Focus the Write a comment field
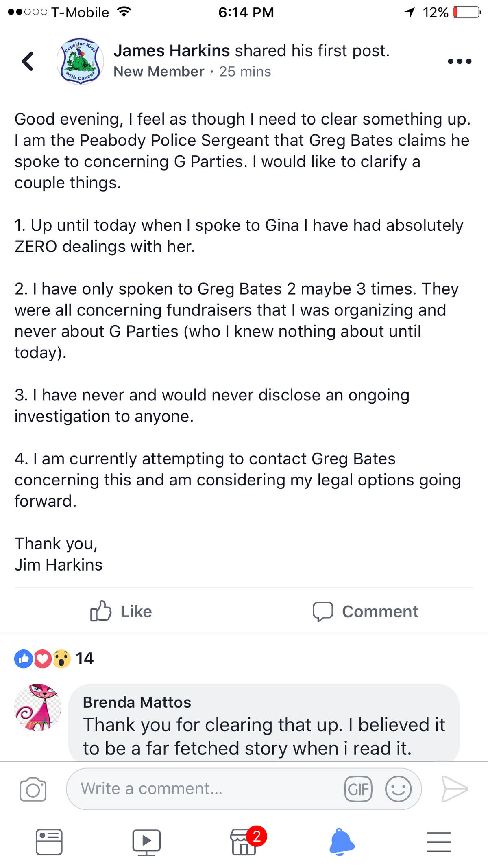The image size is (488, 868). point(203,789)
